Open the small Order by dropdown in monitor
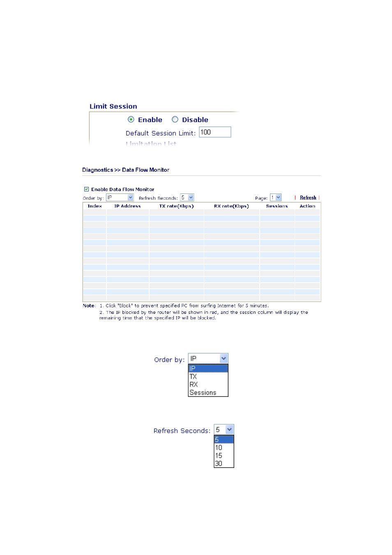Image resolution: width=392 pixels, height=555 pixels. click(120, 198)
